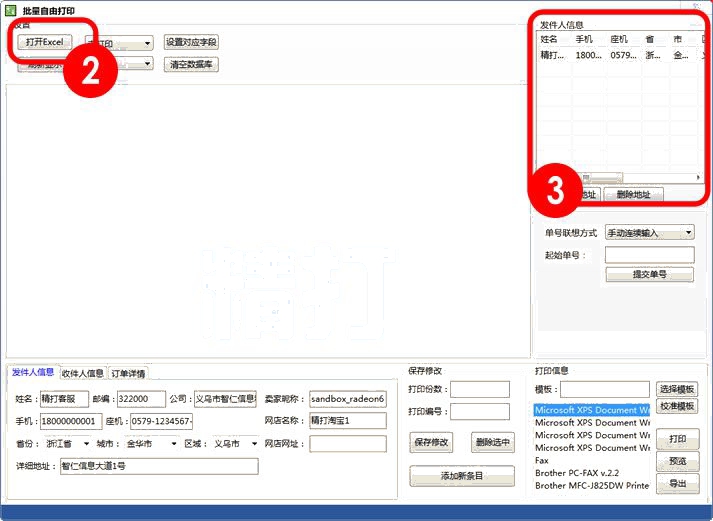Click the 预览 button
This screenshot has height=521, width=713.
[x=678, y=461]
